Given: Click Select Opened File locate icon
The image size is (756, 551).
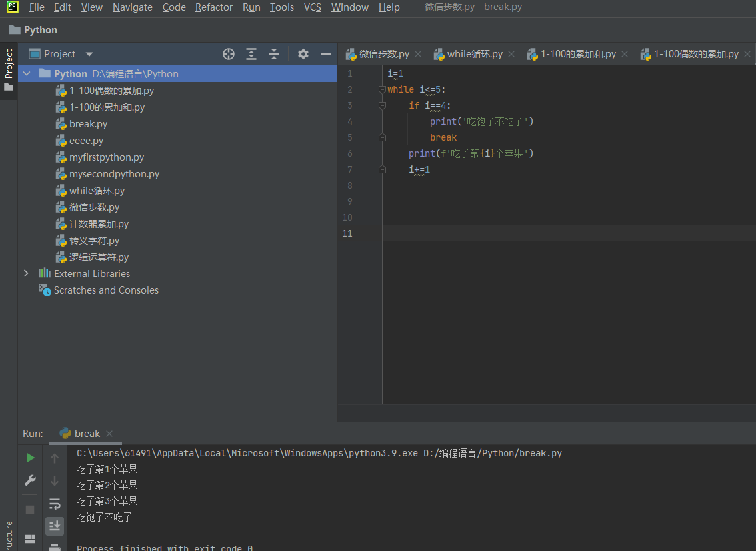Looking at the screenshot, I should (x=229, y=54).
